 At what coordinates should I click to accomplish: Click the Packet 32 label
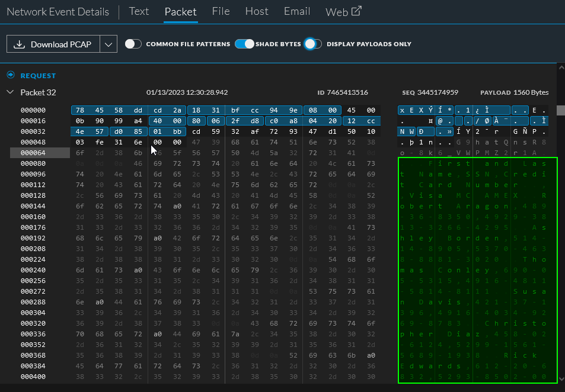(x=38, y=92)
